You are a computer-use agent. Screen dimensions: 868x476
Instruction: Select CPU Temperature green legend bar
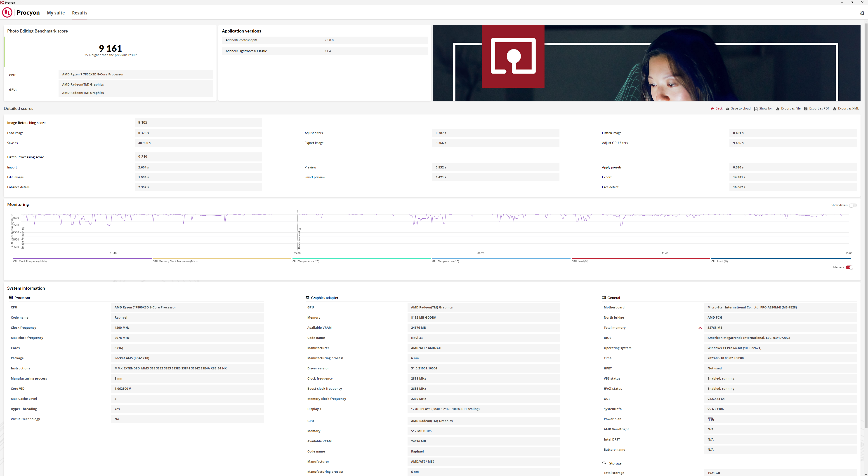pos(362,259)
